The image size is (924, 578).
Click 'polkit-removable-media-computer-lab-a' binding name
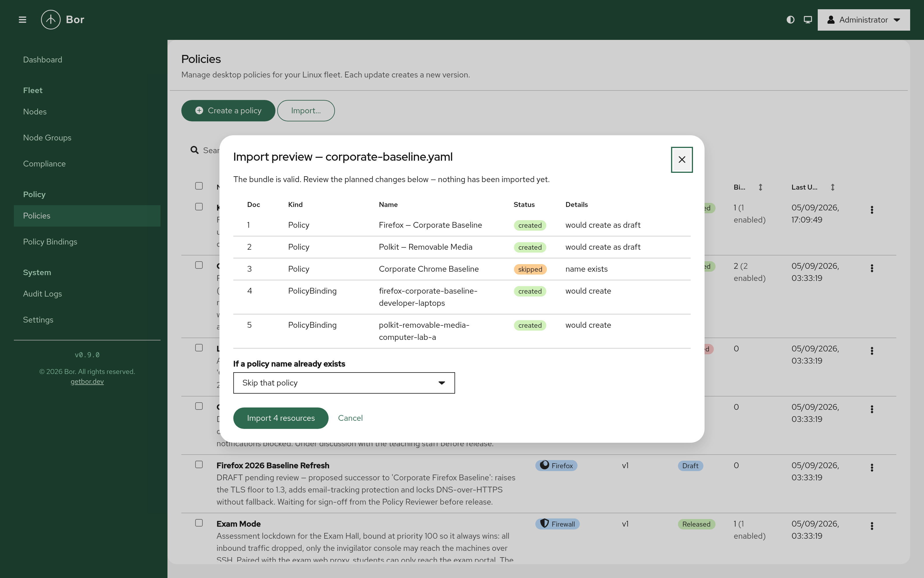(424, 331)
